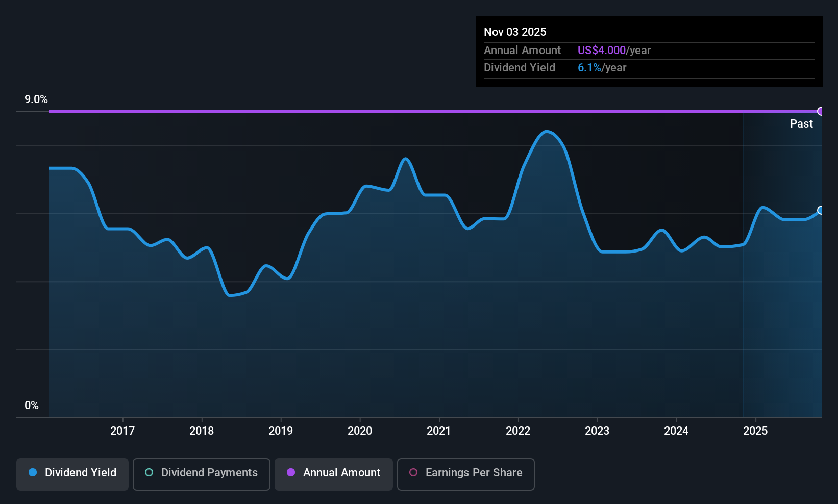Click the 9.0% y-axis label
This screenshot has height=504, width=838.
[x=36, y=99]
